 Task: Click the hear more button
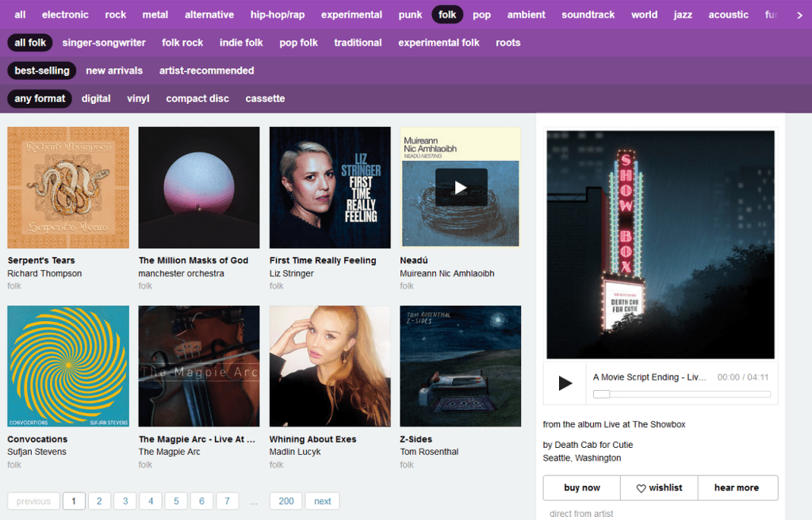[737, 487]
